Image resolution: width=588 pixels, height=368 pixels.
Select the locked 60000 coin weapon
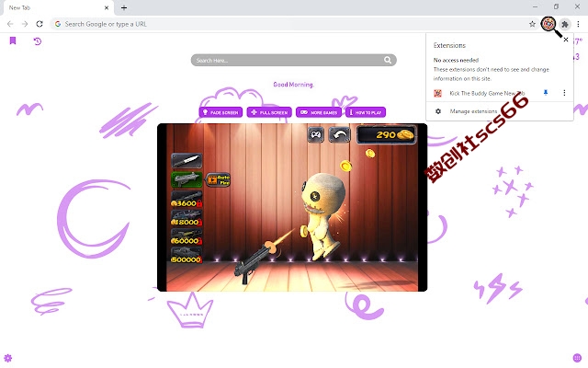tap(187, 236)
